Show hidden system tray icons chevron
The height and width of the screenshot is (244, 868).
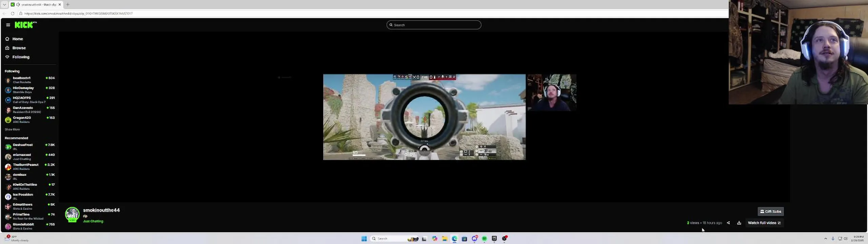[x=826, y=239]
